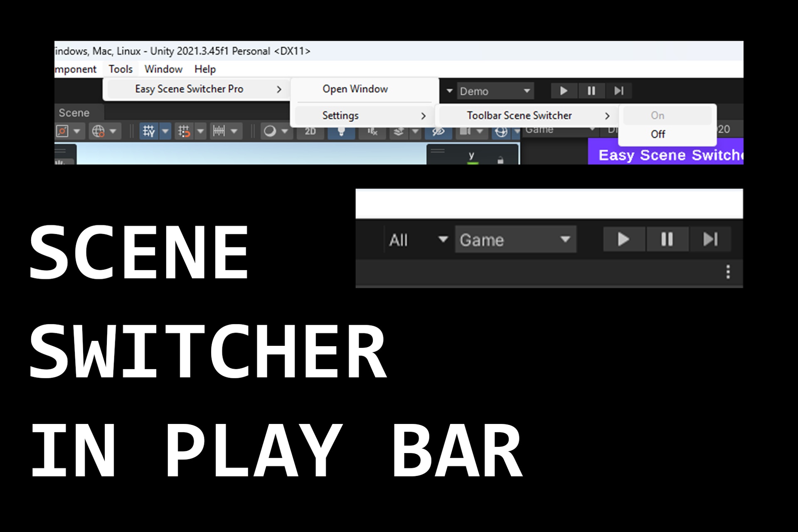This screenshot has width=798, height=532.
Task: Toggle scene lighting bulb icon
Action: click(341, 132)
